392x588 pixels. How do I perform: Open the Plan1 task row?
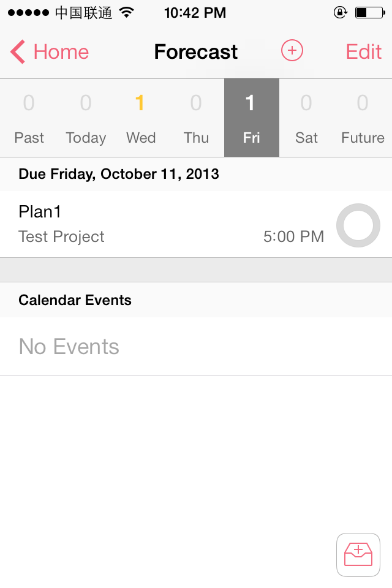click(x=196, y=224)
